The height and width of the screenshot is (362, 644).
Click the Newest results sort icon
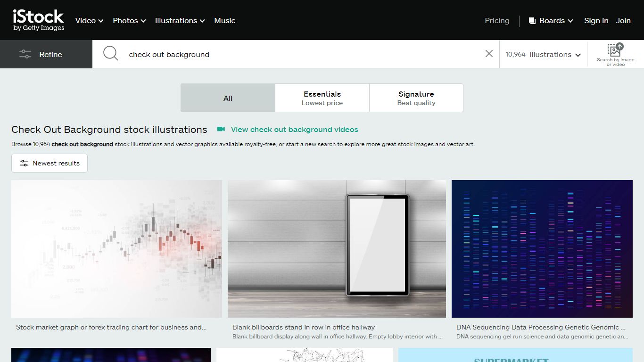(24, 163)
